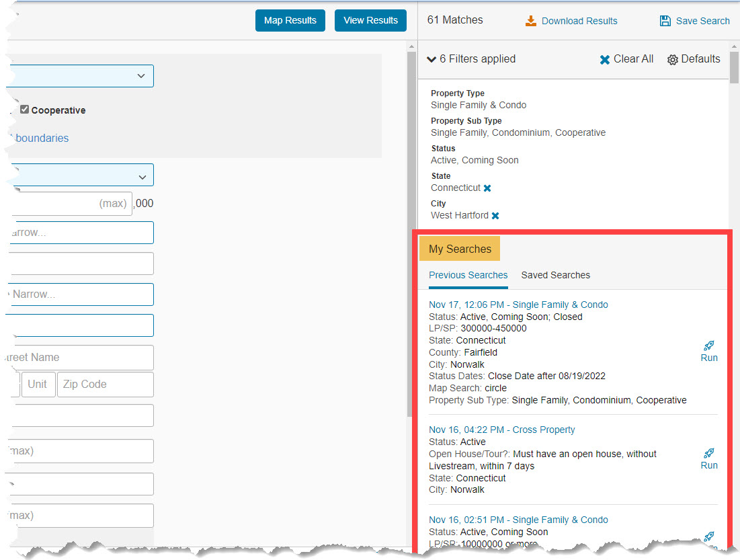Click the County: Fairfield text

point(463,352)
